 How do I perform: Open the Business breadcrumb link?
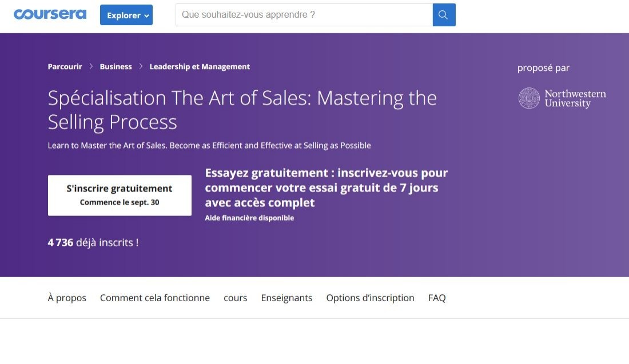[x=116, y=66]
